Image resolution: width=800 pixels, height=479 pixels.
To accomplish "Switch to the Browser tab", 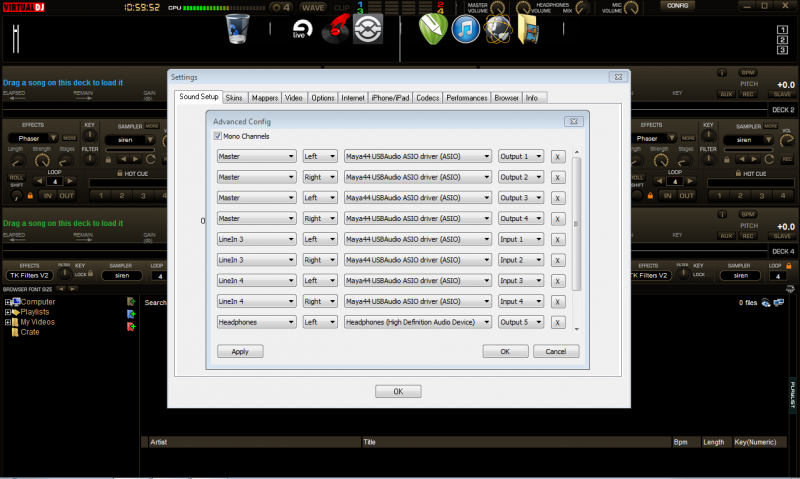I will point(507,98).
